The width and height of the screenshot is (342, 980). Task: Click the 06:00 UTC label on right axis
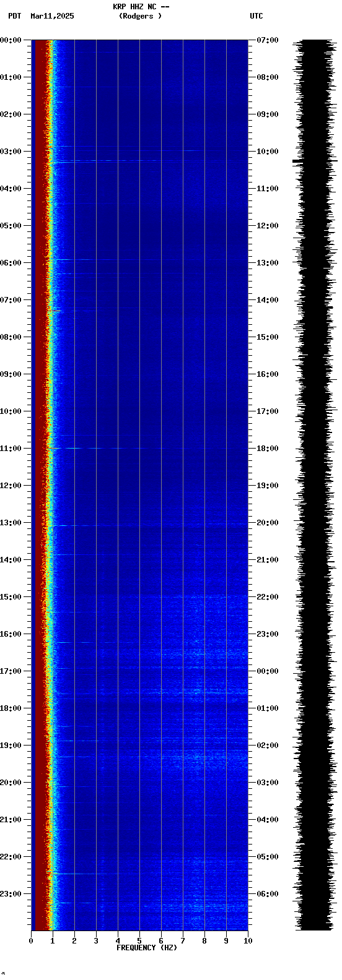pyautogui.click(x=268, y=894)
